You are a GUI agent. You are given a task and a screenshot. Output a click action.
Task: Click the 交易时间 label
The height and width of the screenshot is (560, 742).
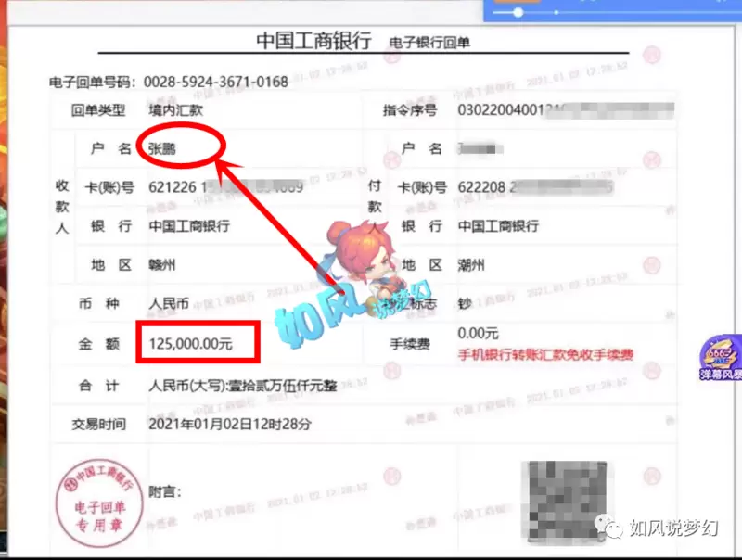(99, 425)
